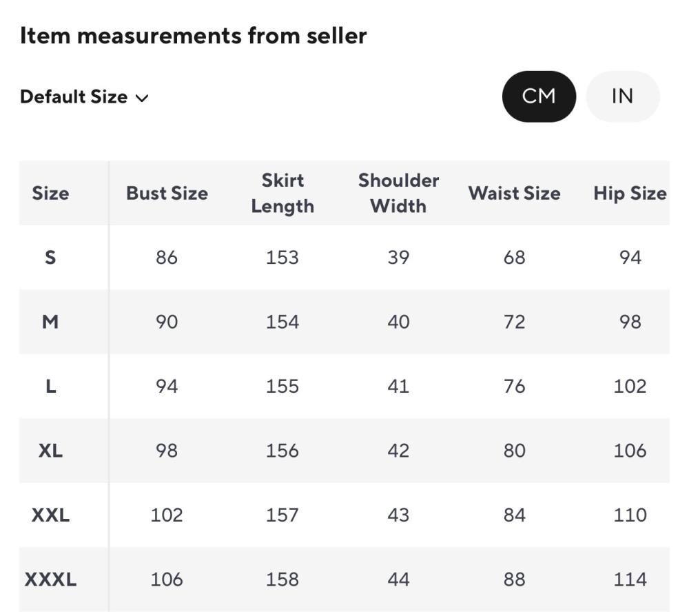
Task: Click the Item measurements from seller heading
Action: [x=193, y=36]
